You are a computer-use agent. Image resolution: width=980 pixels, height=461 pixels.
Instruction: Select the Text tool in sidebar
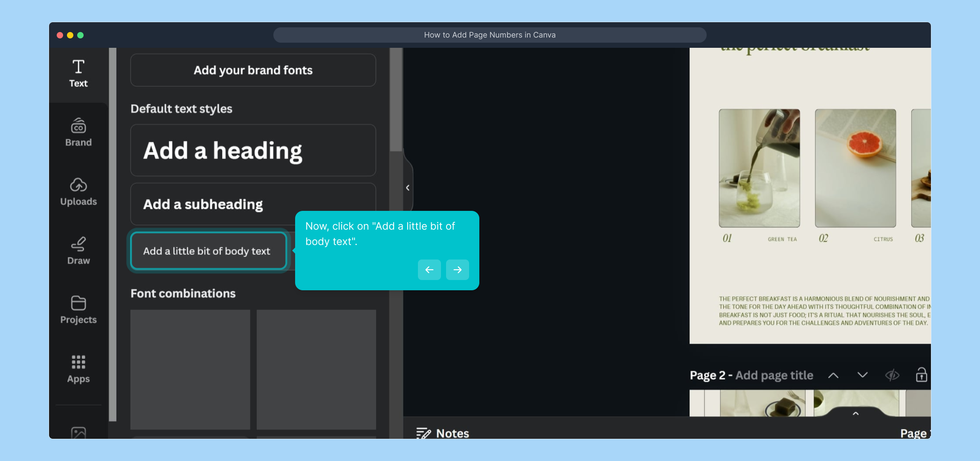click(x=78, y=74)
